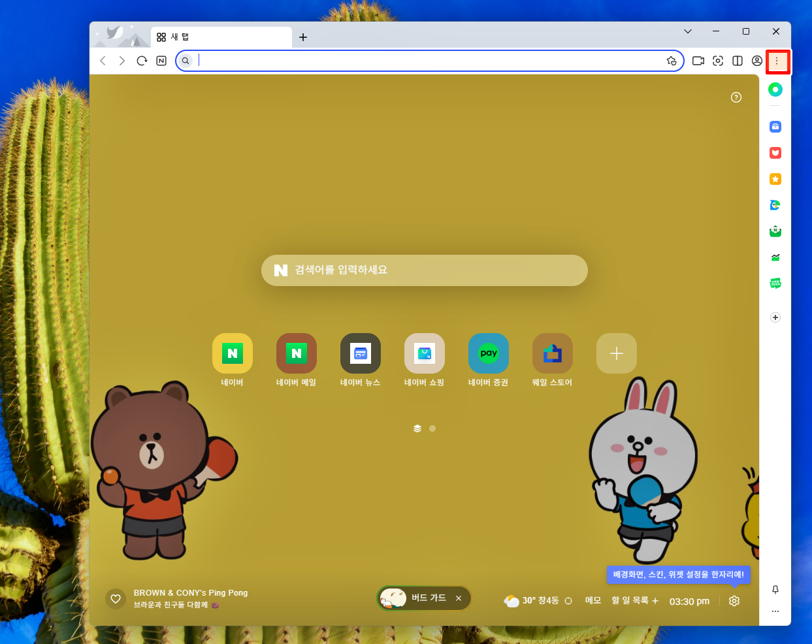The height and width of the screenshot is (644, 812).
Task: Click BROWN & CONY's Ping Pong title
Action: point(191,593)
